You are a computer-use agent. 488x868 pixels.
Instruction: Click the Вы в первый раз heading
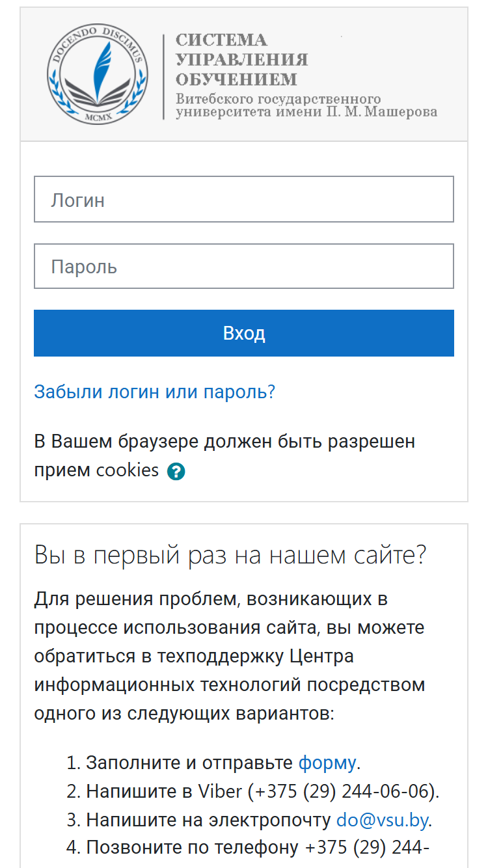pyautogui.click(x=230, y=555)
